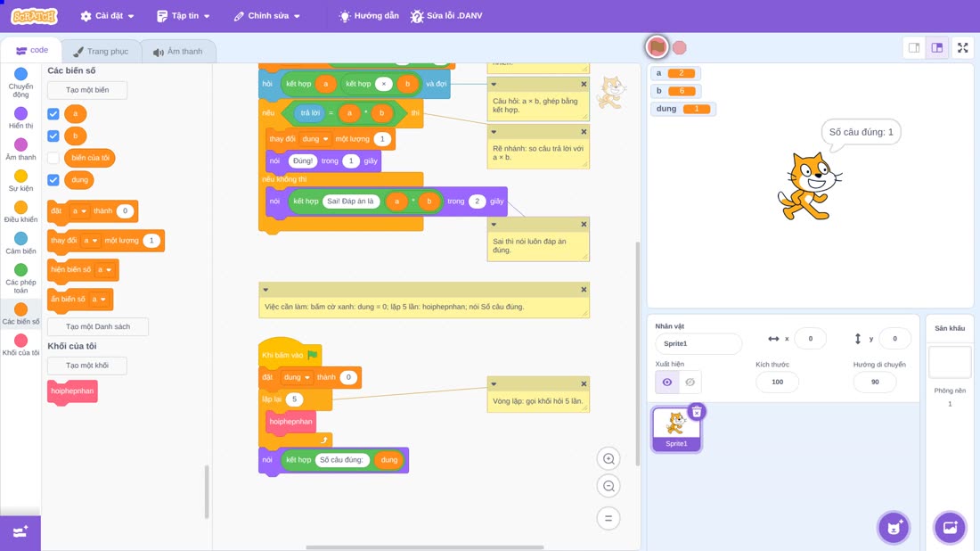Image resolution: width=980 pixels, height=551 pixels.
Task: Zoom out of the code workspace
Action: (x=608, y=486)
